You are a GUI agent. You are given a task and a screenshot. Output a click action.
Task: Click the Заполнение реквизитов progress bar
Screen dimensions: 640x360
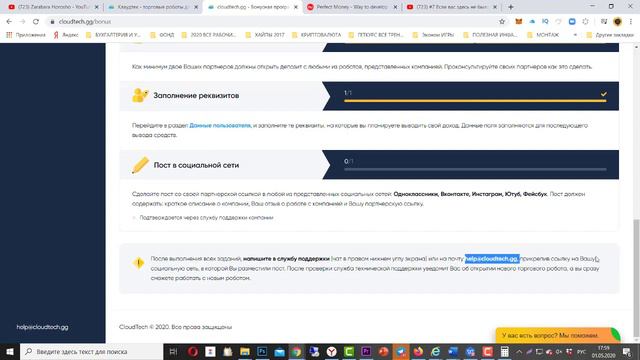[x=475, y=100]
